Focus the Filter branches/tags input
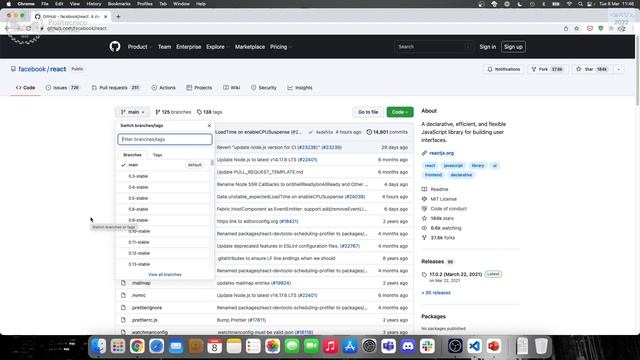The height and width of the screenshot is (360, 640). point(165,139)
